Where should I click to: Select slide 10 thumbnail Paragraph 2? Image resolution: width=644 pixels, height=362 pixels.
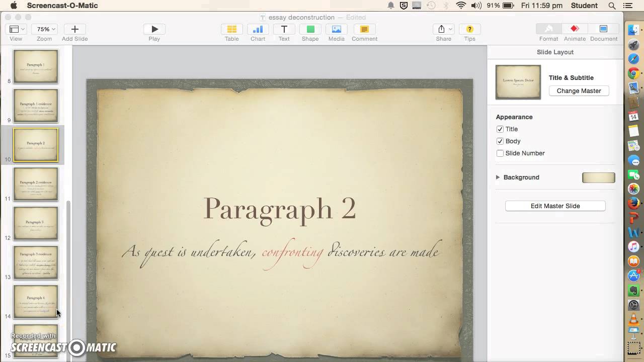36,145
